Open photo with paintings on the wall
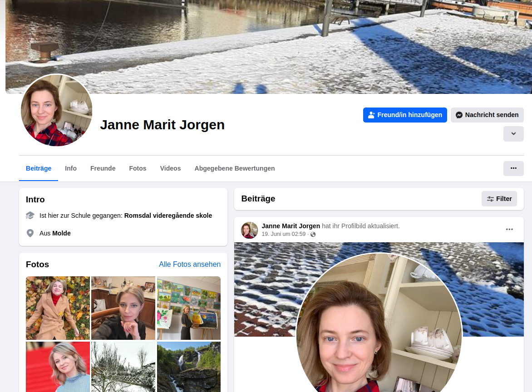 [x=189, y=308]
